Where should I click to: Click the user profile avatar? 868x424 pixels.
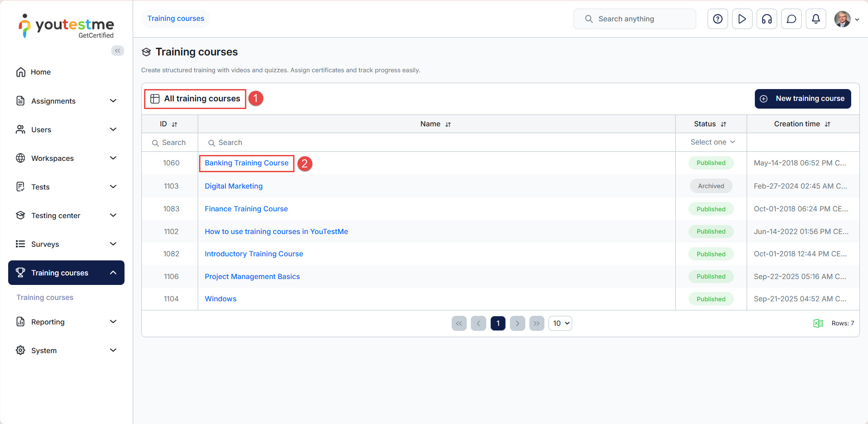click(842, 19)
